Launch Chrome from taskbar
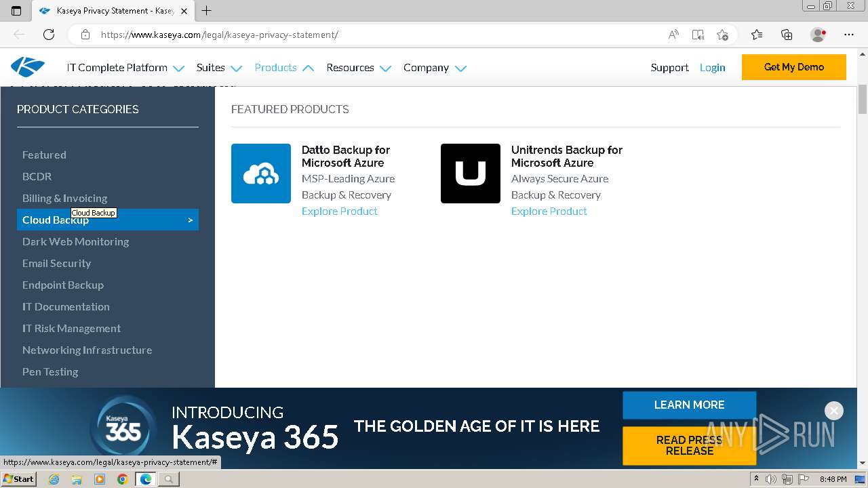Image resolution: width=868 pixels, height=488 pixels. 122,479
